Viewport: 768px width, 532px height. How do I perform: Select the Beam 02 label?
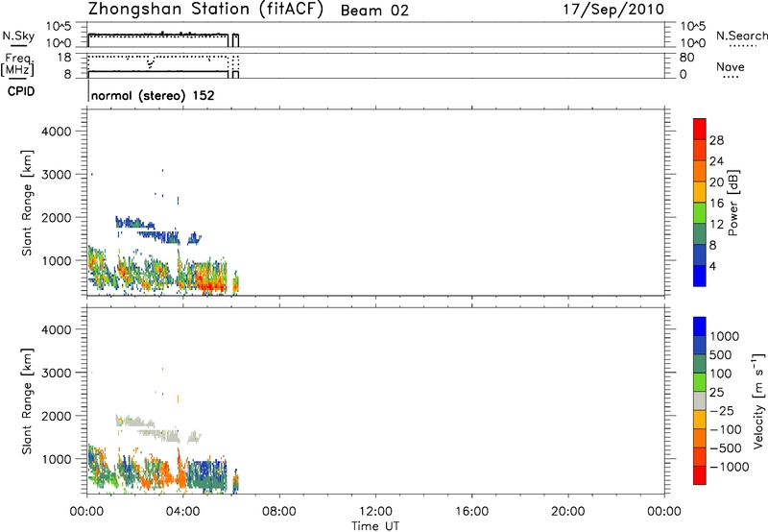coord(374,11)
